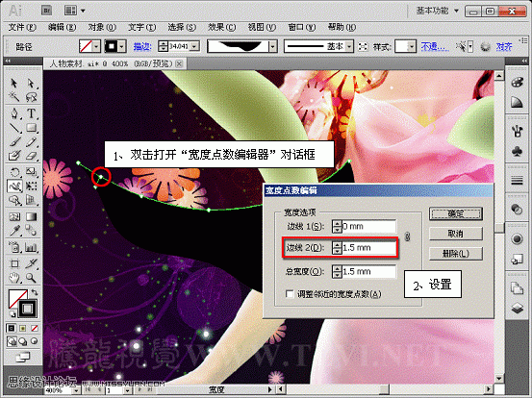The width and height of the screenshot is (532, 398).
Task: Select the Magic Wand tool
Action: (x=13, y=97)
